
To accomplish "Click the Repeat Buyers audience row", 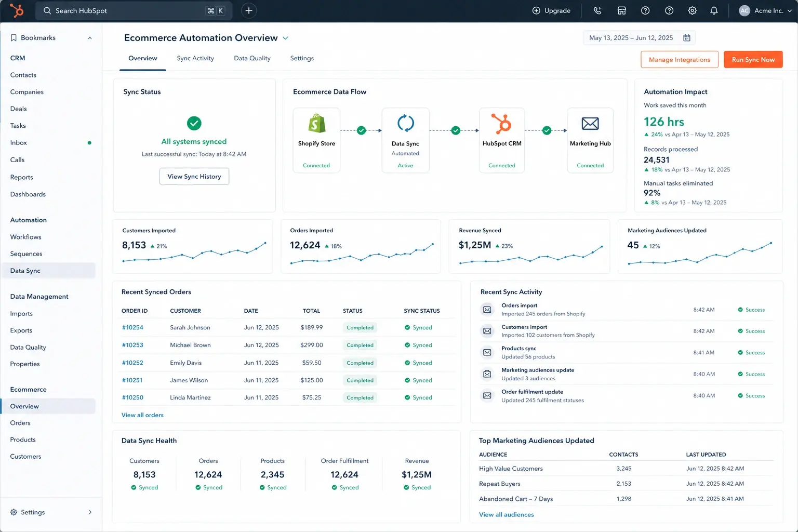I will [626, 484].
